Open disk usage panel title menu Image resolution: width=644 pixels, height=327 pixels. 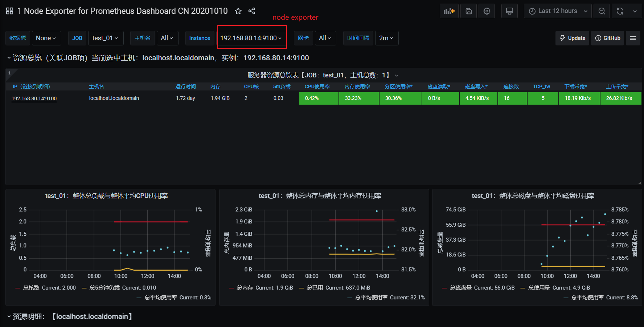(533, 196)
